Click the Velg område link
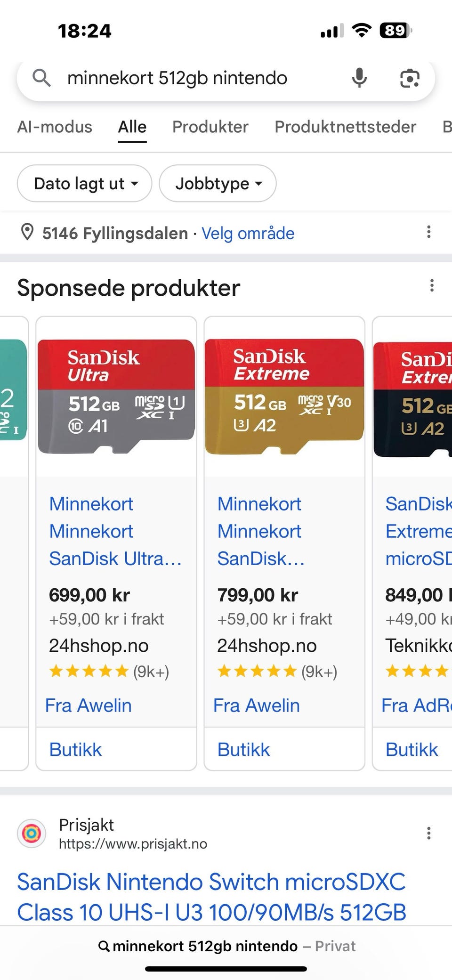The width and height of the screenshot is (452, 980). pos(248,233)
